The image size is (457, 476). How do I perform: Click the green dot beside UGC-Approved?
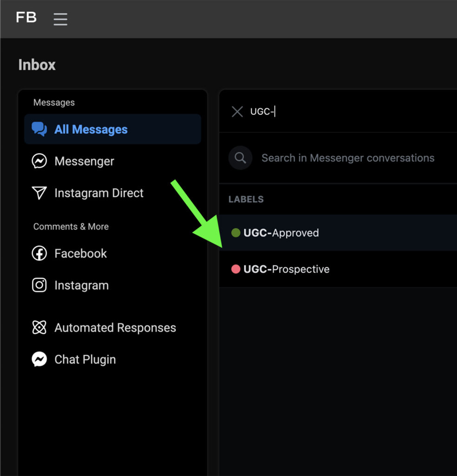point(235,233)
